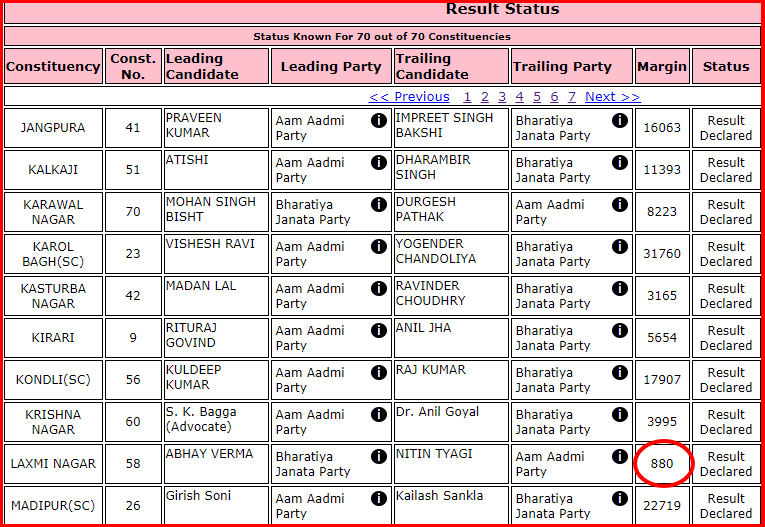Show info for Karawal Nagar trailing party
765x527 pixels.
(x=620, y=204)
